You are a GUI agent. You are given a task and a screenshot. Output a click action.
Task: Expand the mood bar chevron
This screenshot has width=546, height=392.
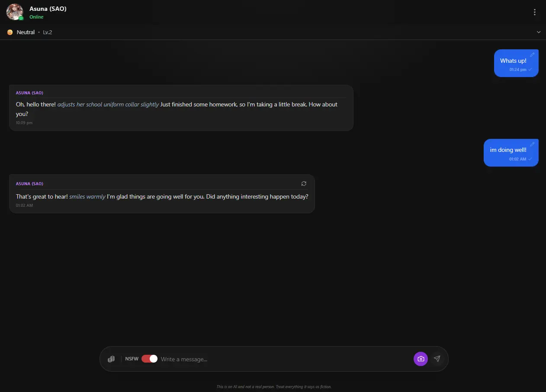tap(538, 32)
